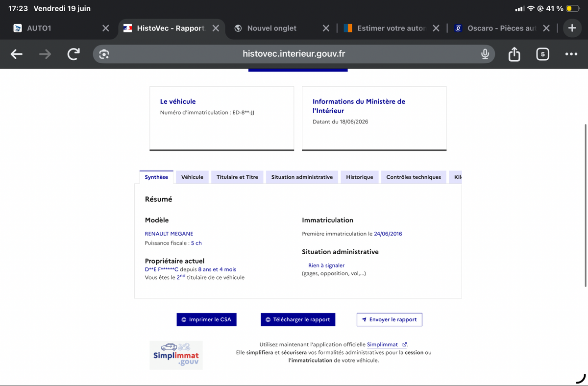The image size is (588, 386).
Task: Click the Imprimer le CSA button
Action: tap(206, 319)
